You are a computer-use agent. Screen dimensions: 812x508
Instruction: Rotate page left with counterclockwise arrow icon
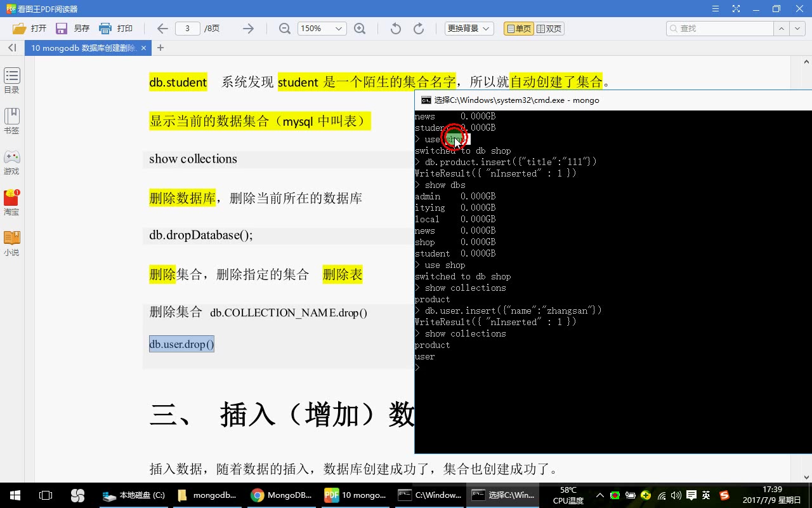(x=395, y=28)
